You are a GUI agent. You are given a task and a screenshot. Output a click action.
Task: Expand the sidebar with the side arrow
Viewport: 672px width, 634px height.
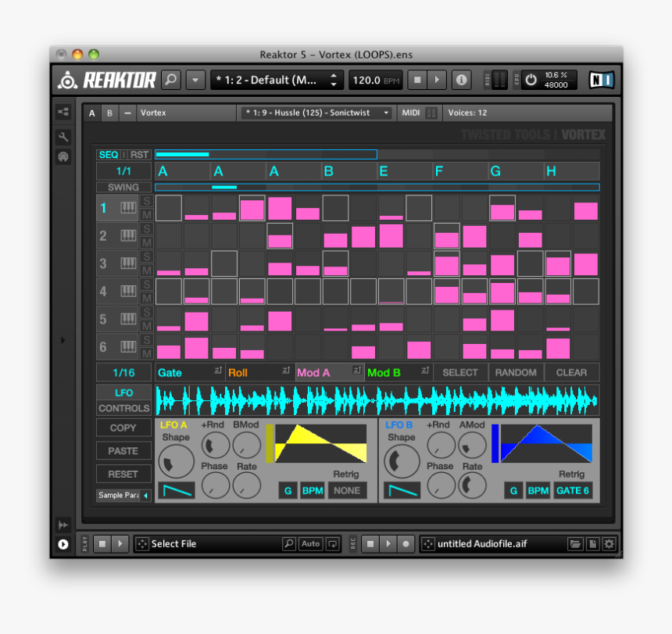pos(63,340)
